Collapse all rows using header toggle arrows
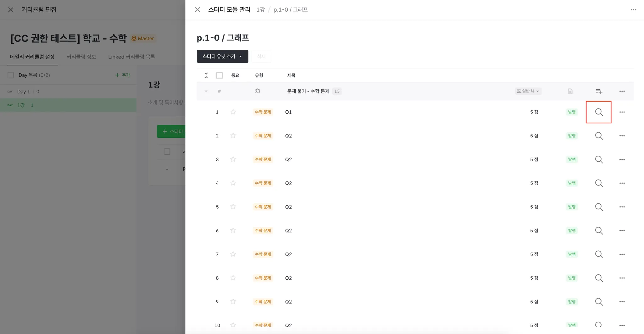This screenshot has height=334, width=644. (x=206, y=75)
